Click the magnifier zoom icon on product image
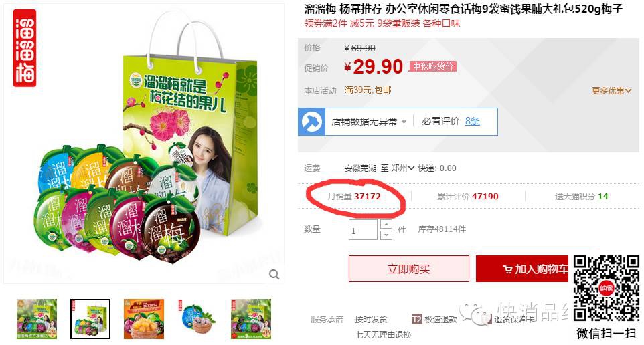644x345 pixels. 274,274
